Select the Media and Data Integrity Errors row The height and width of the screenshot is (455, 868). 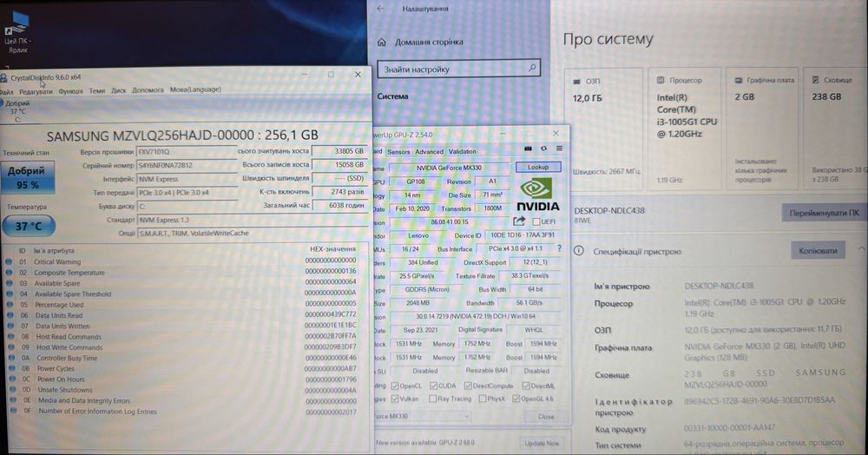coord(184,400)
